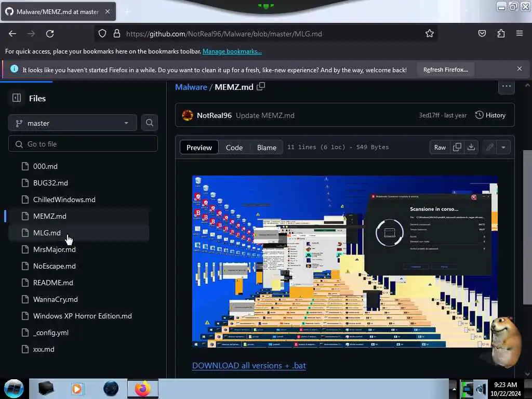Image resolution: width=532 pixels, height=399 pixels.
Task: Click the 3ed17ff commit hash
Action: (x=429, y=115)
